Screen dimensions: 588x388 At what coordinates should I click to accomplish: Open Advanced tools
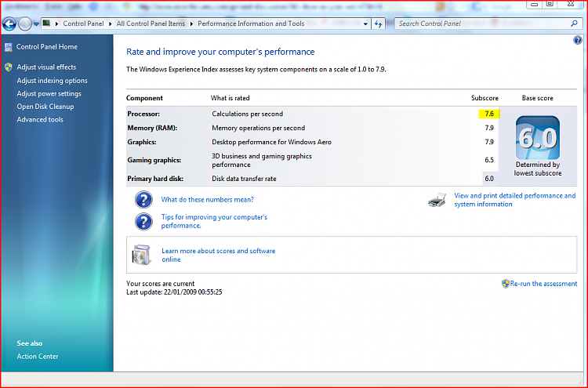point(40,120)
